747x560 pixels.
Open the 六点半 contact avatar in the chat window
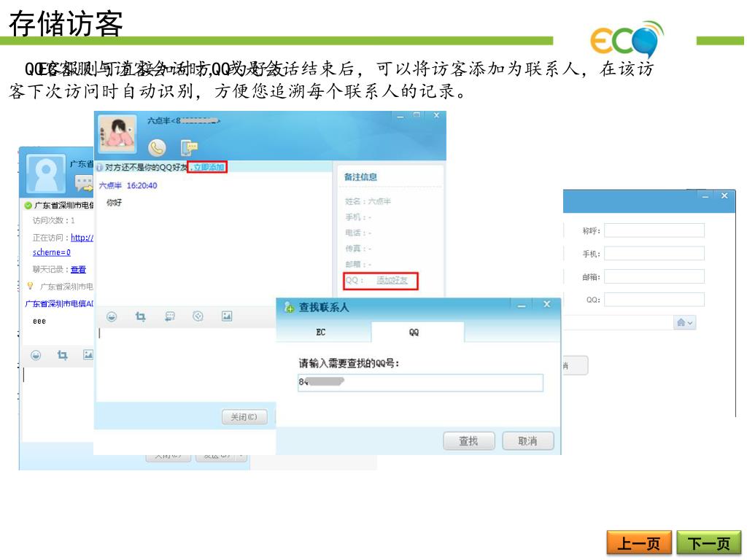117,134
